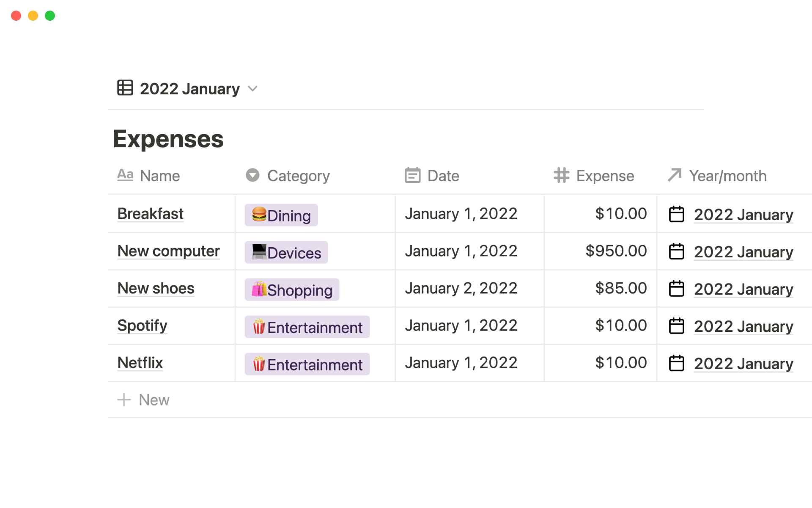This screenshot has width=812, height=508.
Task: Click the Devices category tag
Action: coord(286,252)
